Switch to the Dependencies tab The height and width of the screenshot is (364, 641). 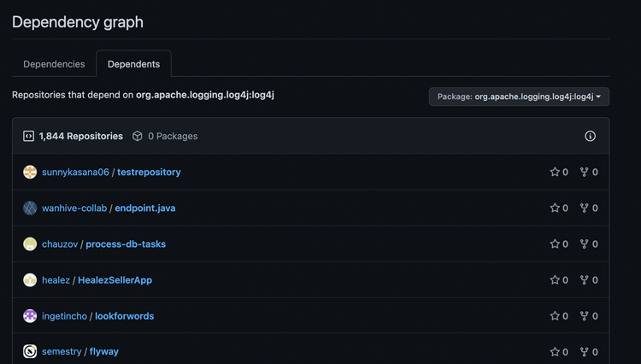coord(54,64)
